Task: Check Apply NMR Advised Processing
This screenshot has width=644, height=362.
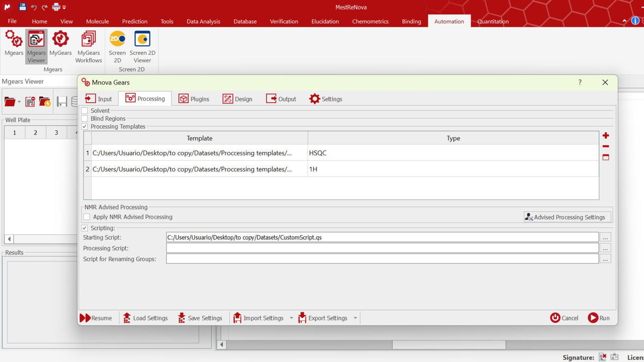Action: click(87, 217)
